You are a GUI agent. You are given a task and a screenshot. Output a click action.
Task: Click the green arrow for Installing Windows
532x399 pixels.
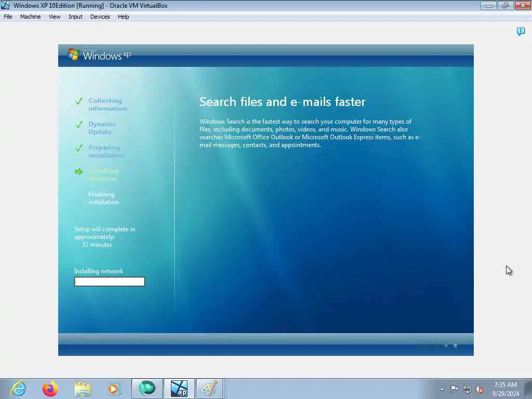coord(79,171)
